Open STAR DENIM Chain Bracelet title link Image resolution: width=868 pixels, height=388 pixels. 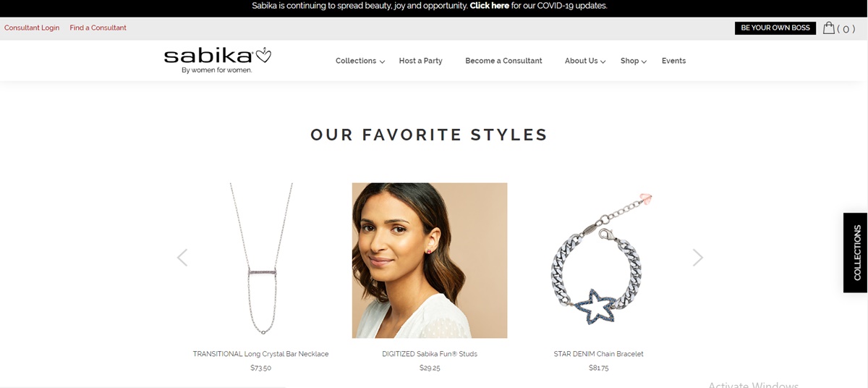click(x=598, y=354)
